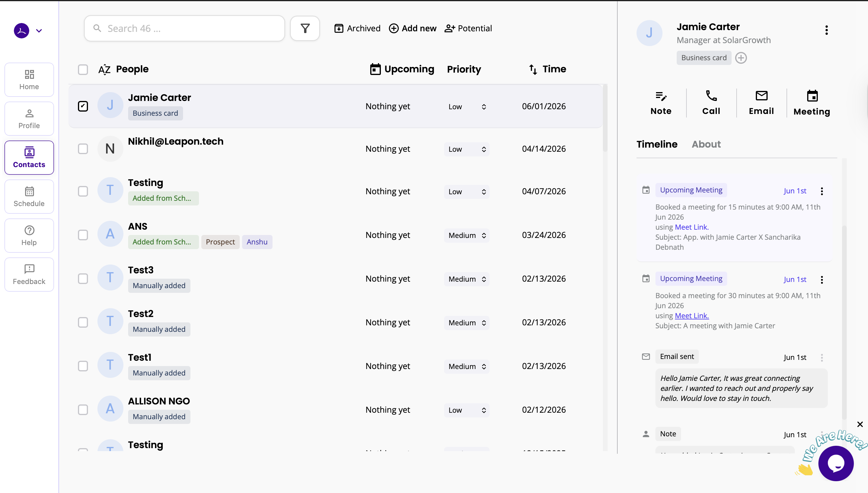Go to Schedule in the sidebar
This screenshot has height=493, width=868.
(29, 197)
